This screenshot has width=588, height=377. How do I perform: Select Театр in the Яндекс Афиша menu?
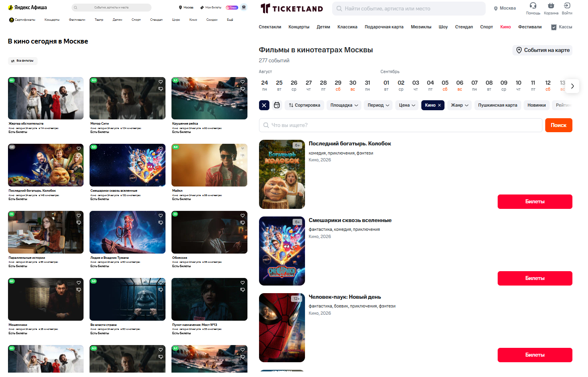pyautogui.click(x=99, y=20)
